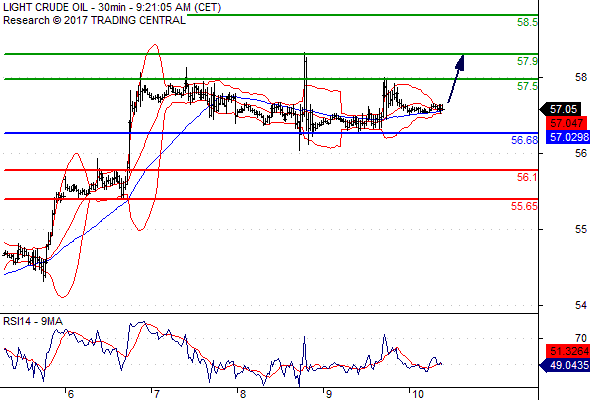Screen dimensions: 590x400
Task: Click the red 56.1 support label
Action: point(527,177)
